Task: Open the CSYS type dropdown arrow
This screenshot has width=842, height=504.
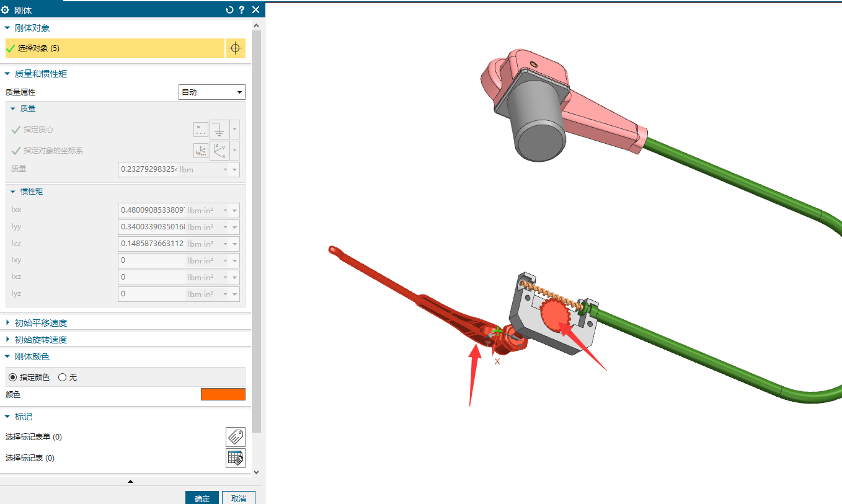Action: [234, 151]
